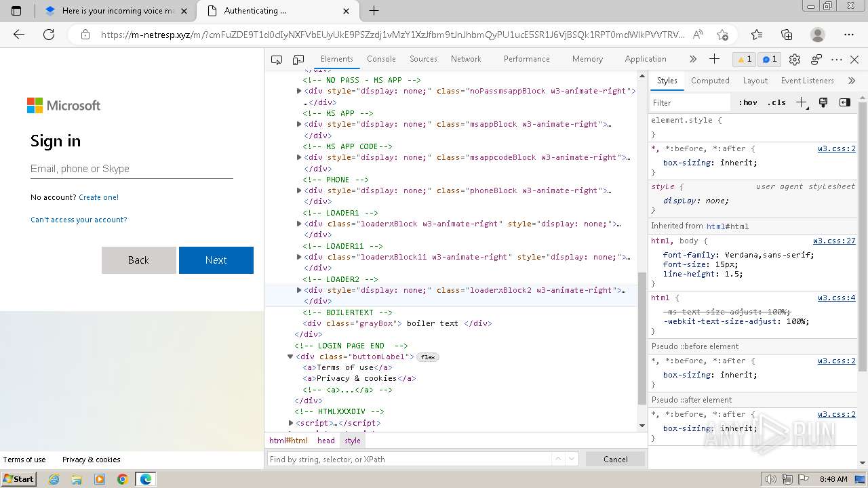The height and width of the screenshot is (488, 868).
Task: Add a new DevTools tool tab
Action: coord(714,59)
